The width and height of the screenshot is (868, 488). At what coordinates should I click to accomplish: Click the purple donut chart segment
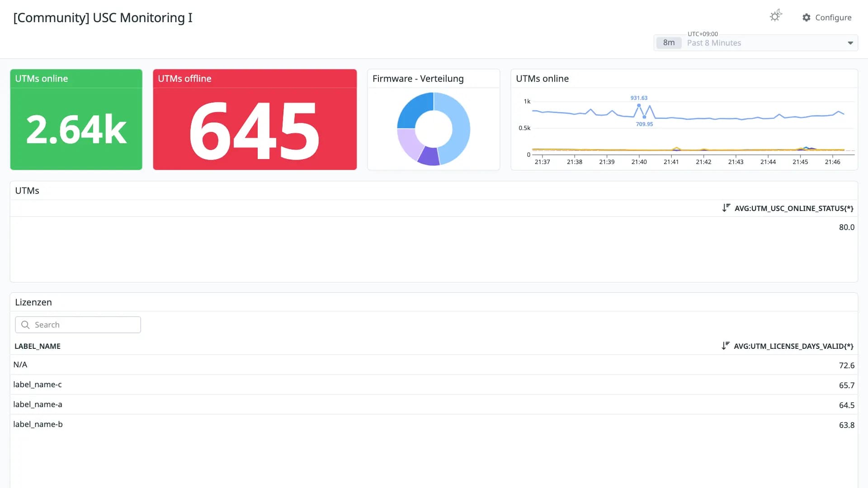point(429,156)
